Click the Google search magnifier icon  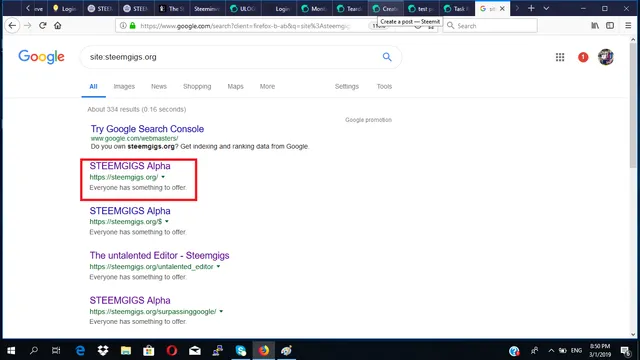click(387, 57)
